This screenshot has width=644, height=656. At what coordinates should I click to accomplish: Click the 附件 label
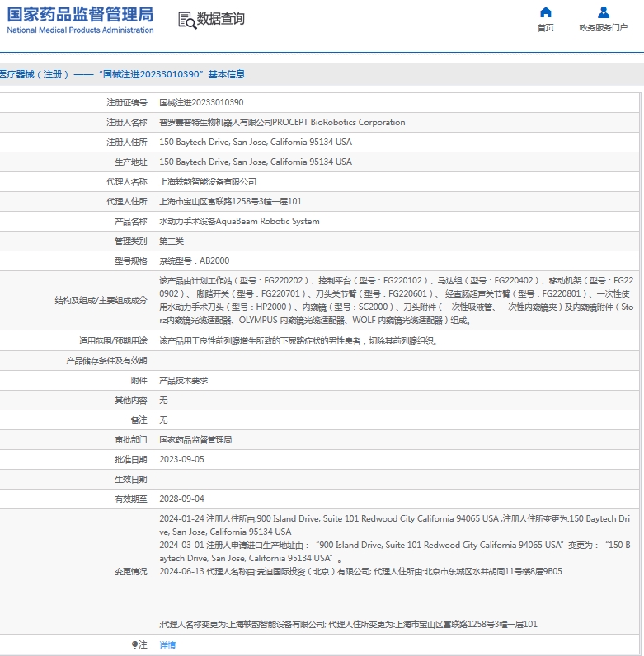pyautogui.click(x=139, y=380)
